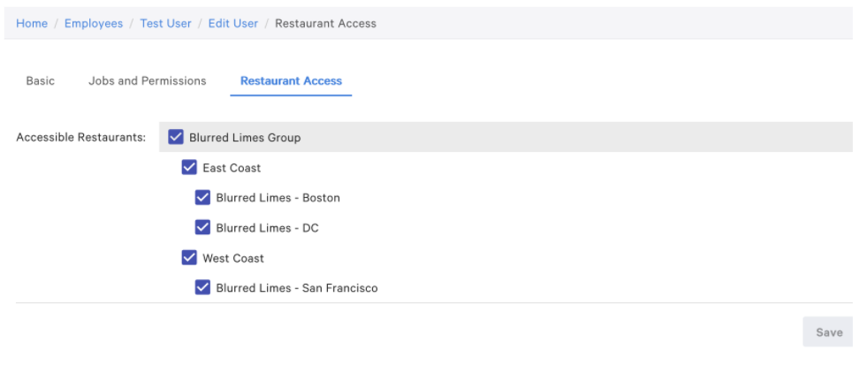Click the Edit User breadcrumb link

[233, 24]
